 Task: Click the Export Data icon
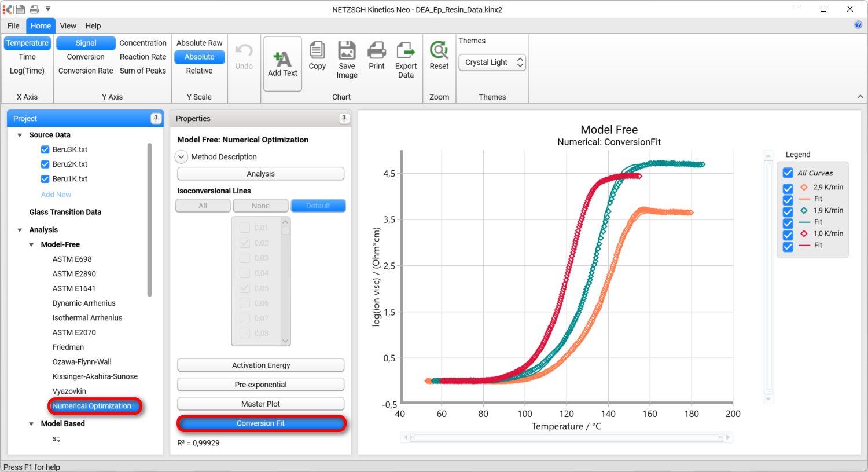[x=406, y=51]
